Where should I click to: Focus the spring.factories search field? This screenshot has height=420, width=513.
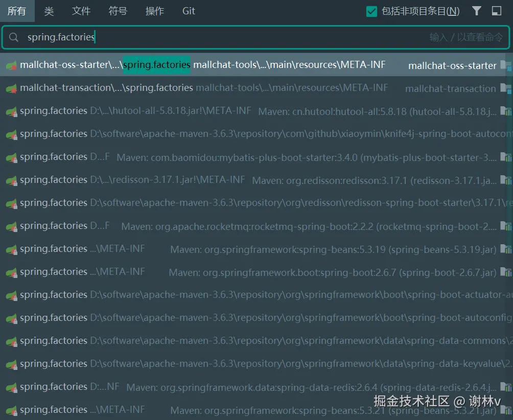pos(256,37)
